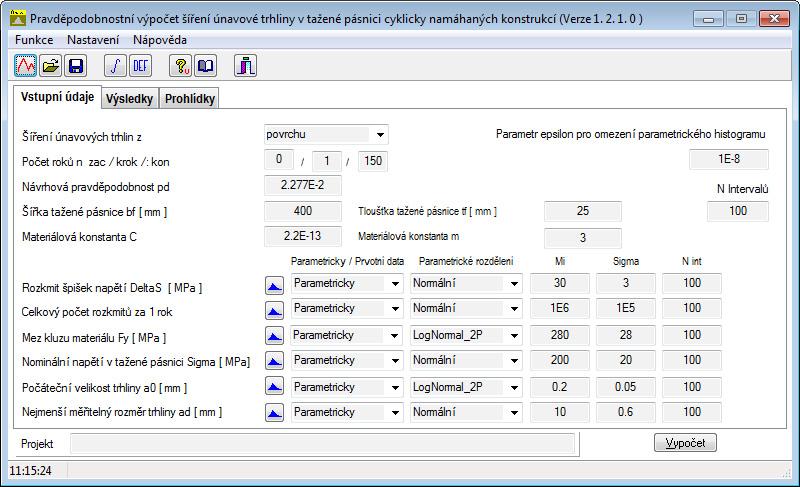Click Tloušťka tažené pásnice tf field 25

coord(583,211)
